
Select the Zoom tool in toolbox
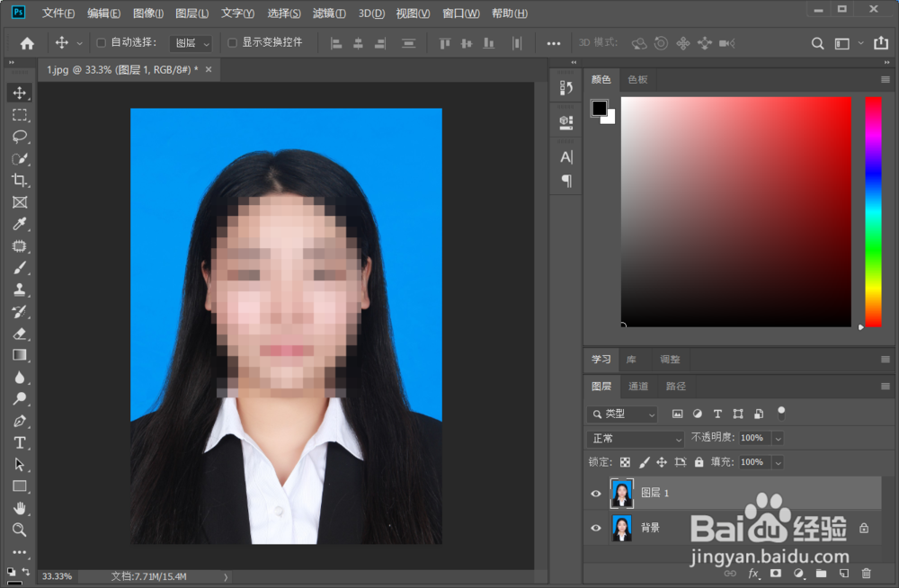[20, 530]
